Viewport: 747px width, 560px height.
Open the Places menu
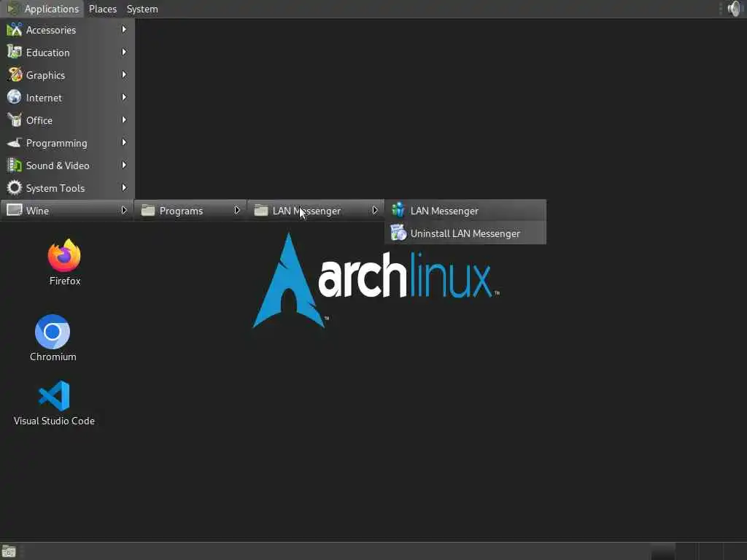(102, 9)
